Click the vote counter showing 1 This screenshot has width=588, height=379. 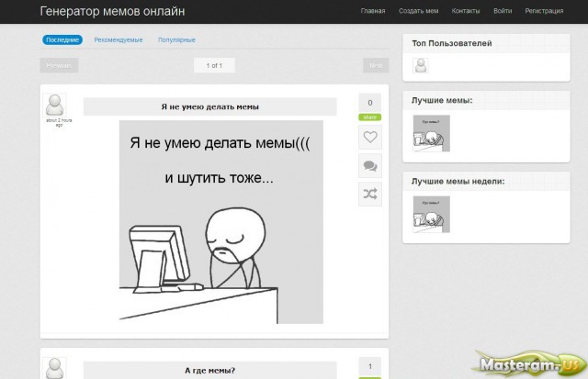[x=370, y=366]
